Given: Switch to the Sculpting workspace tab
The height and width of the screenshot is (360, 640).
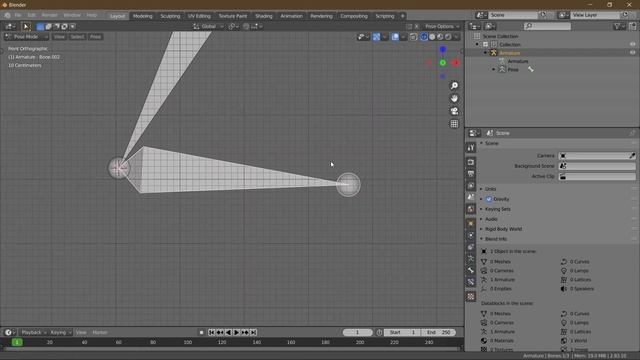Looking at the screenshot, I should pos(170,16).
